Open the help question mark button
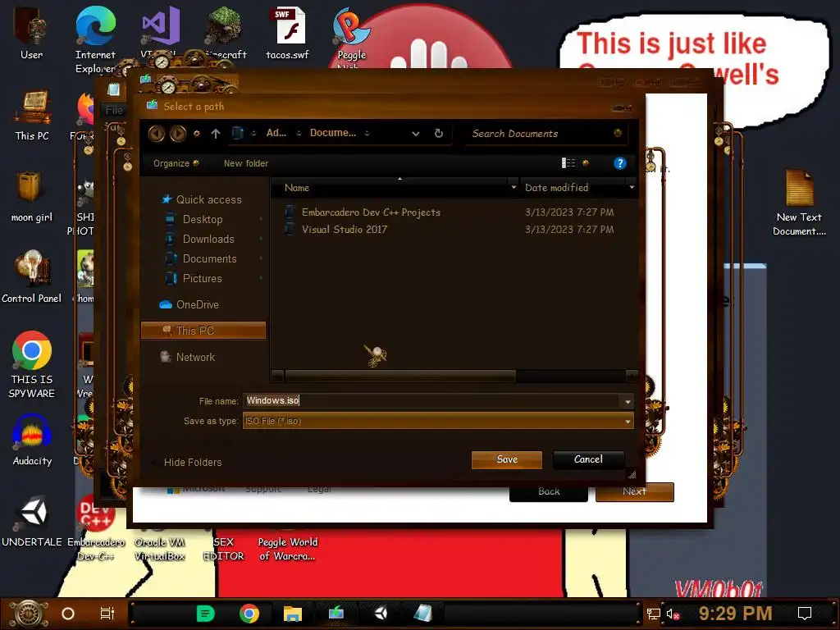Image resolution: width=840 pixels, height=630 pixels. [x=620, y=163]
